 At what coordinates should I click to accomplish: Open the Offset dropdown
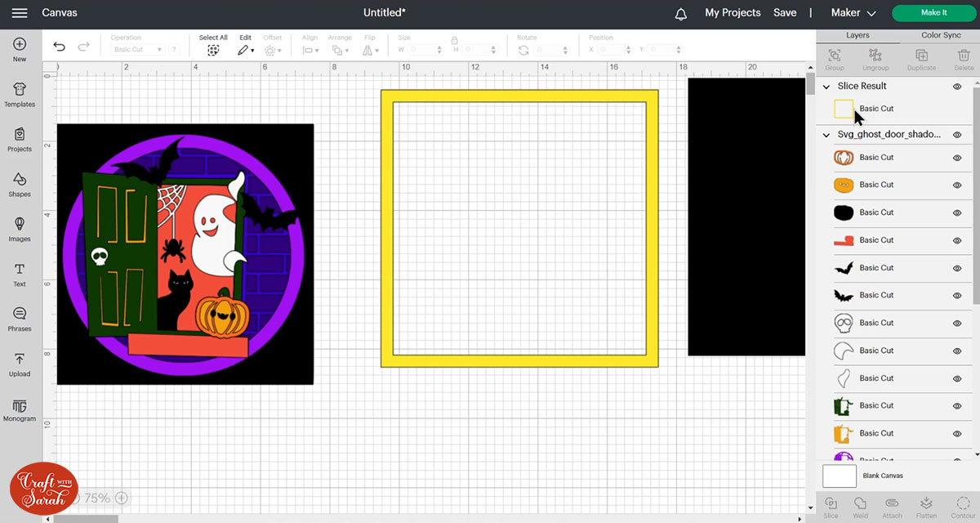[273, 50]
